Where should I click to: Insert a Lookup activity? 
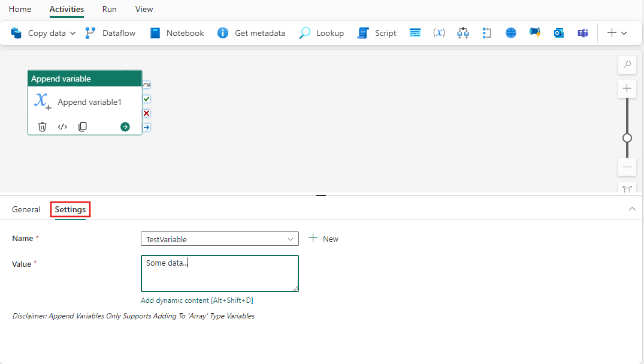tap(321, 33)
